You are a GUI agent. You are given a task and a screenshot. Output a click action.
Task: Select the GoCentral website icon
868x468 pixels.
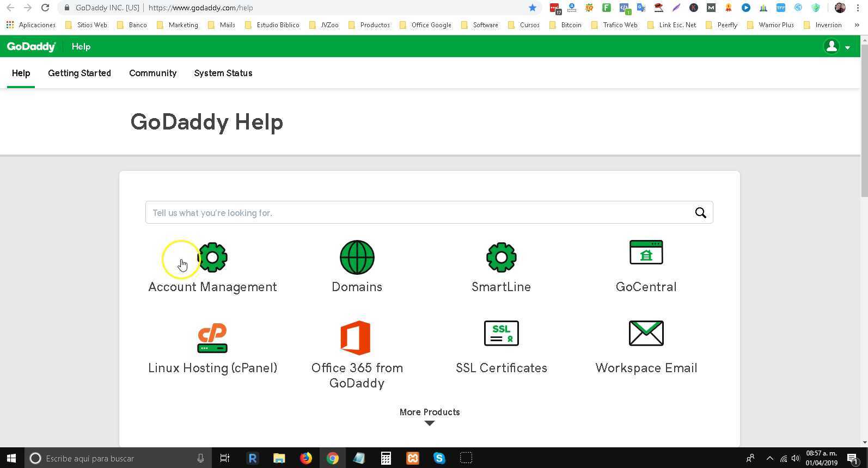click(646, 253)
